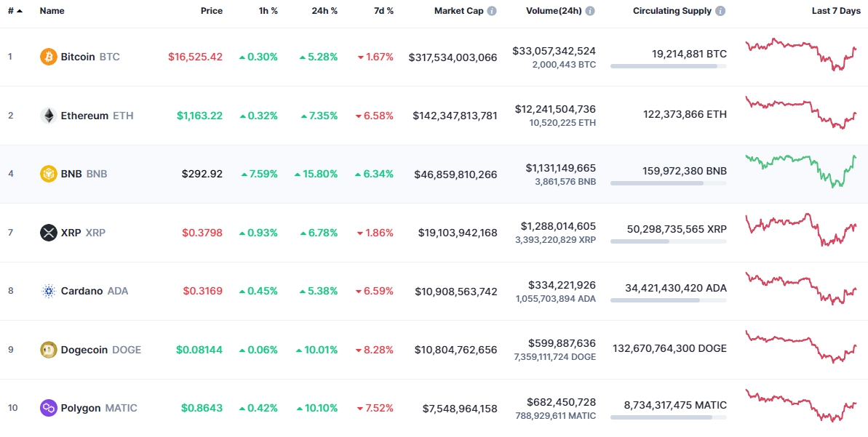This screenshot has height=437, width=868.
Task: Open Circulating Supply info icon
Action: pyautogui.click(x=720, y=11)
